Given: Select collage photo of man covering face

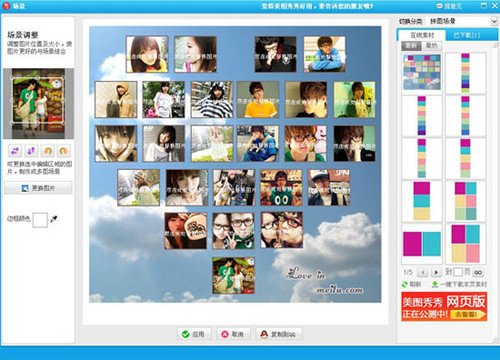Looking at the screenshot, I should (x=275, y=54).
